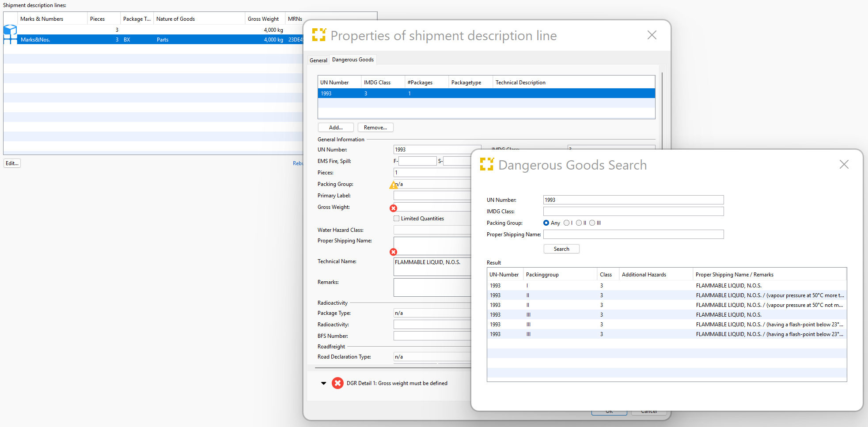This screenshot has height=427, width=868.
Task: Switch to the Dangerous Goods tab
Action: click(353, 60)
